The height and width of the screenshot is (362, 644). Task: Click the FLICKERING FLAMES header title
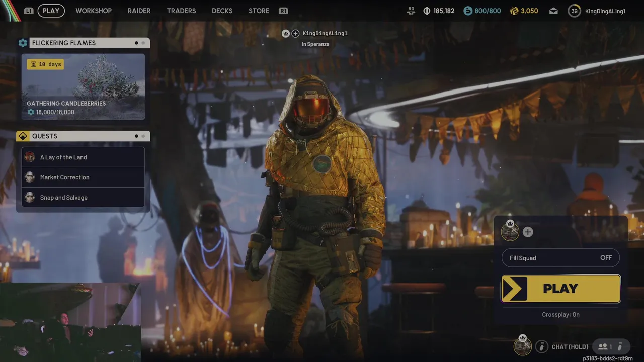coord(63,43)
